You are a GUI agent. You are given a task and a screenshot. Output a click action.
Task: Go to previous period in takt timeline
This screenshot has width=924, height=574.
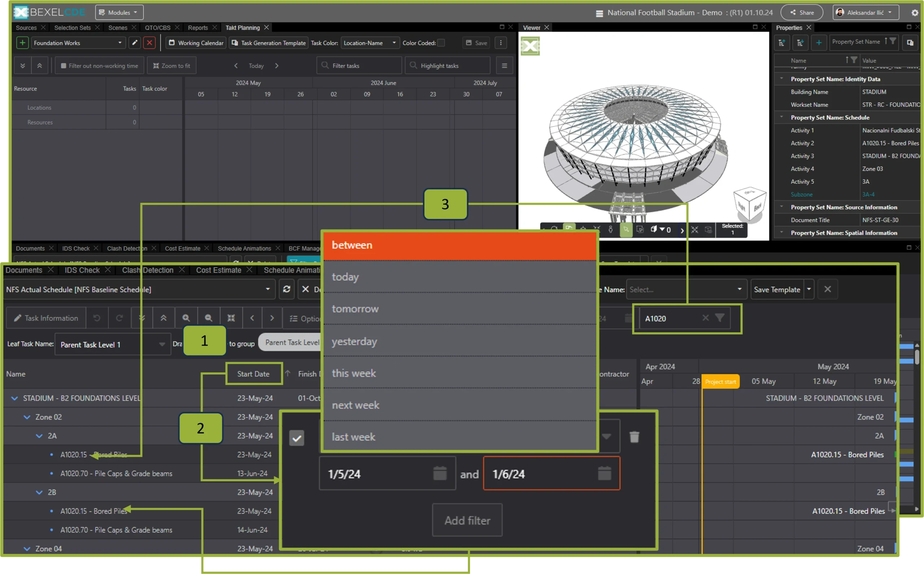[x=236, y=66]
